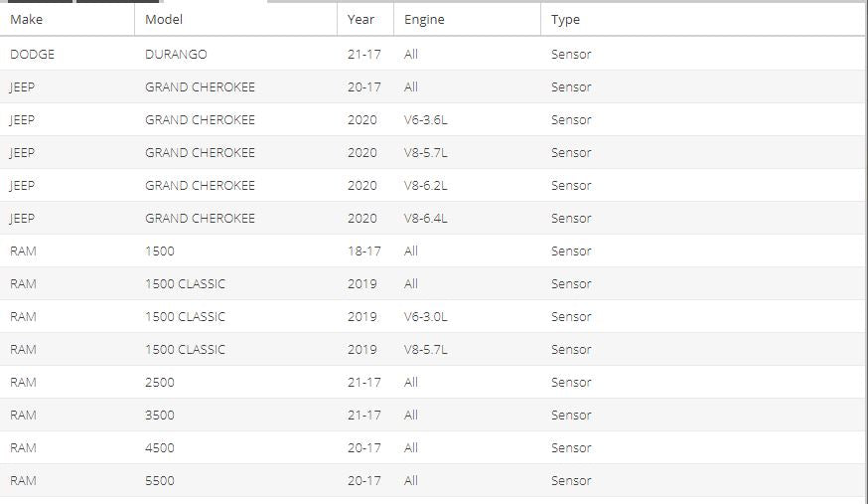This screenshot has height=504, width=868.
Task: Click the V8-5.7L Grand Cherokee engine cell
Action: (x=426, y=152)
